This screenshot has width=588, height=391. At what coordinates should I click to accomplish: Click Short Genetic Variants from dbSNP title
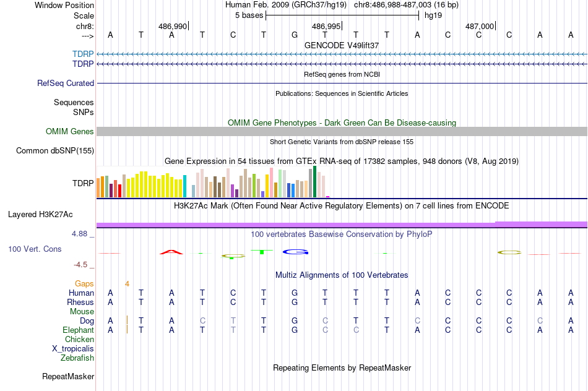pos(342,142)
